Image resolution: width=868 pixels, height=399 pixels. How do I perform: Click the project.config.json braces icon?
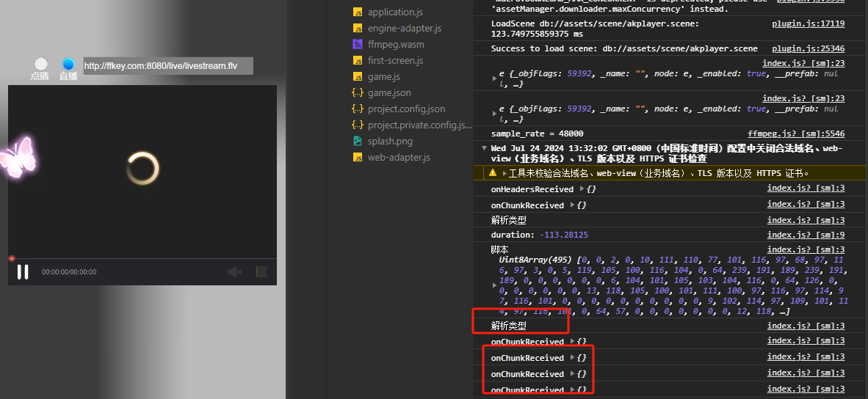coord(358,109)
